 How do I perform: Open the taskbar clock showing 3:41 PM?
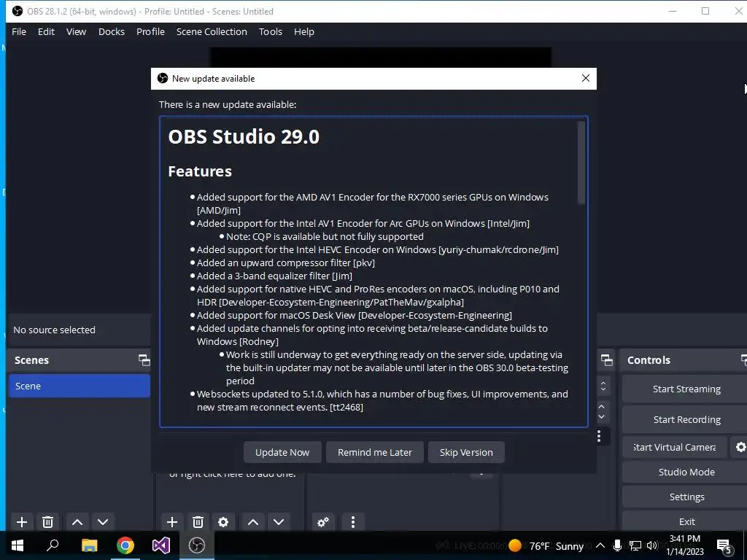pos(684,545)
